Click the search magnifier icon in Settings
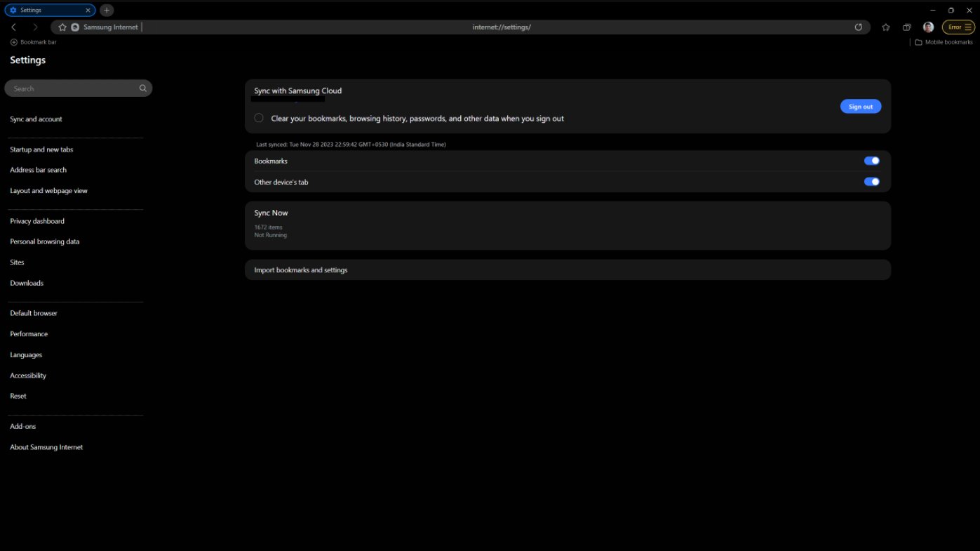 click(x=143, y=88)
